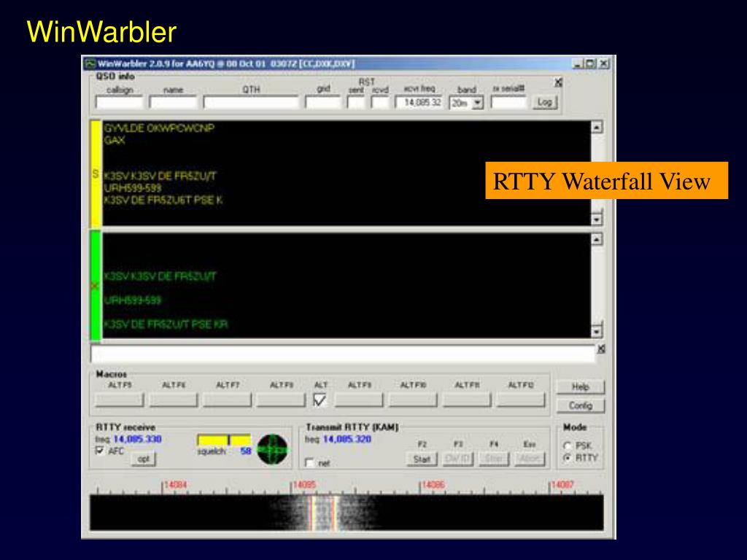Image resolution: width=747 pixels, height=560 pixels.
Task: Click the Log button
Action: (544, 102)
